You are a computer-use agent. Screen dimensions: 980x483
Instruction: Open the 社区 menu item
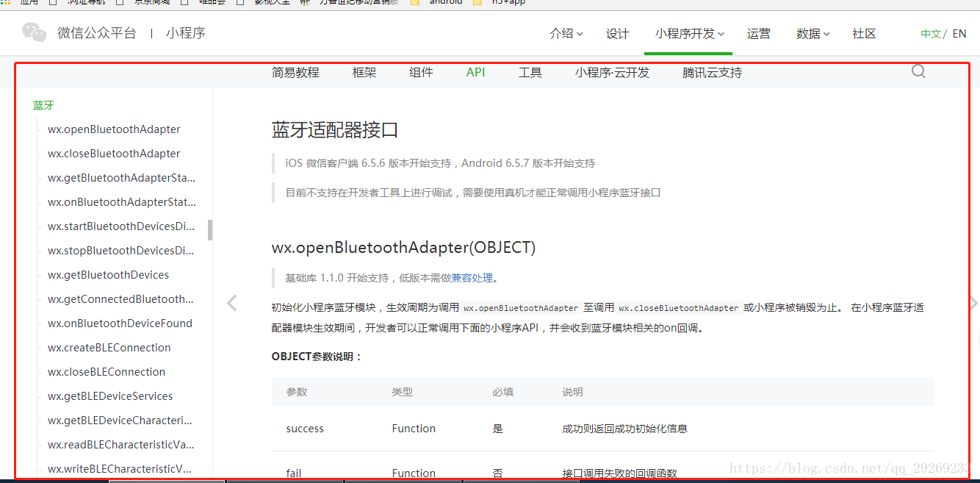pos(864,34)
